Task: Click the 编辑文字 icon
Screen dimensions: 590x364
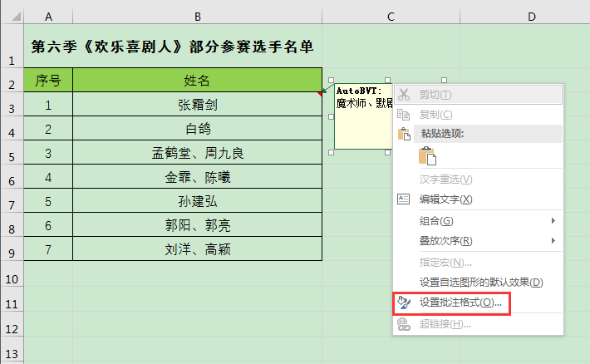Action: (x=404, y=199)
